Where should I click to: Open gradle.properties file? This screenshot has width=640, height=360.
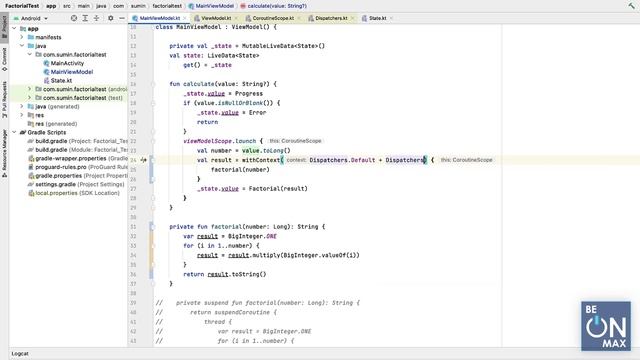(78, 176)
